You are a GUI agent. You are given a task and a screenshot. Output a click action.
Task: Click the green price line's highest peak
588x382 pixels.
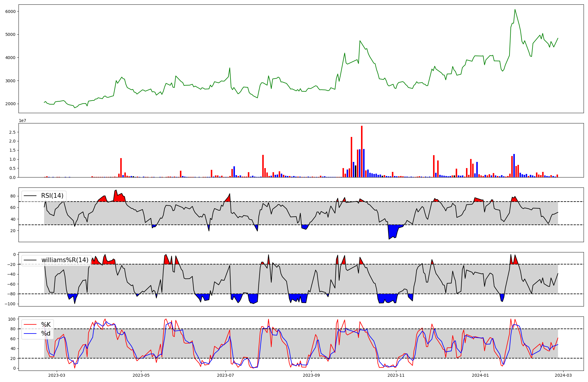point(515,10)
